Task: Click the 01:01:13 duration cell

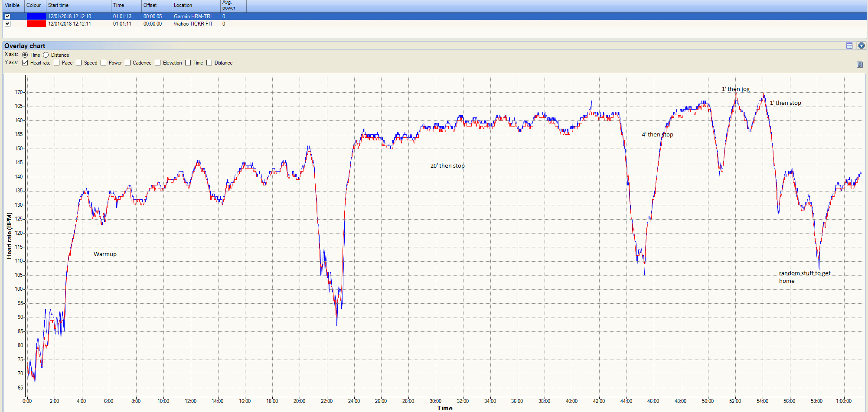Action: pos(122,16)
